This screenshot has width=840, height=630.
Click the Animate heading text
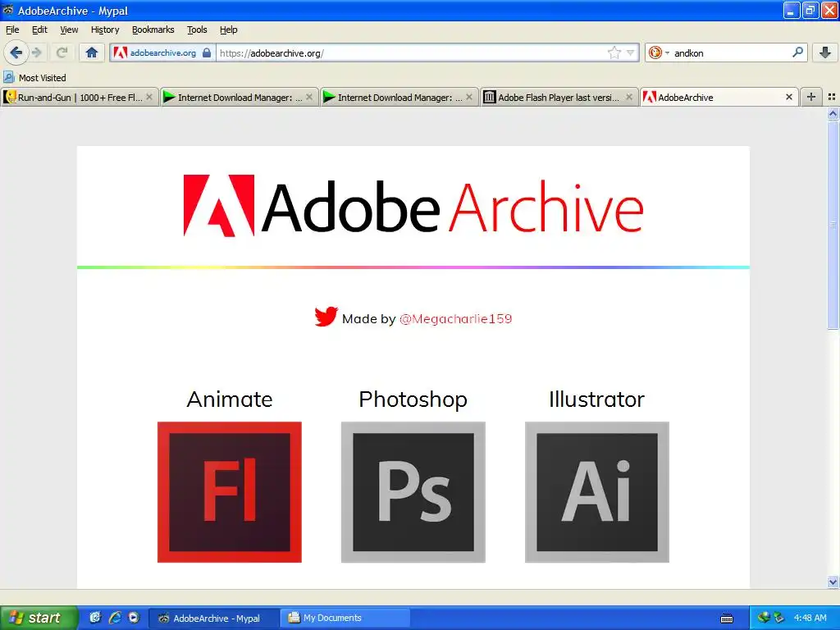coord(230,399)
